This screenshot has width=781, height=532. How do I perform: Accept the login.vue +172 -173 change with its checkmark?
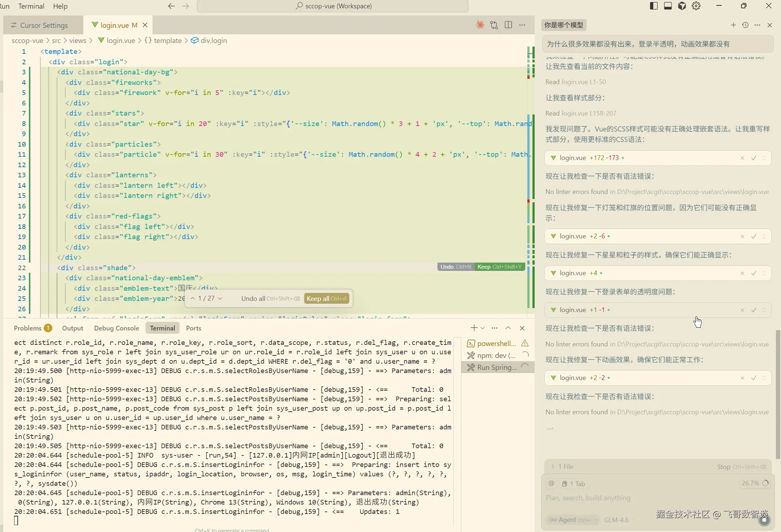754,158
